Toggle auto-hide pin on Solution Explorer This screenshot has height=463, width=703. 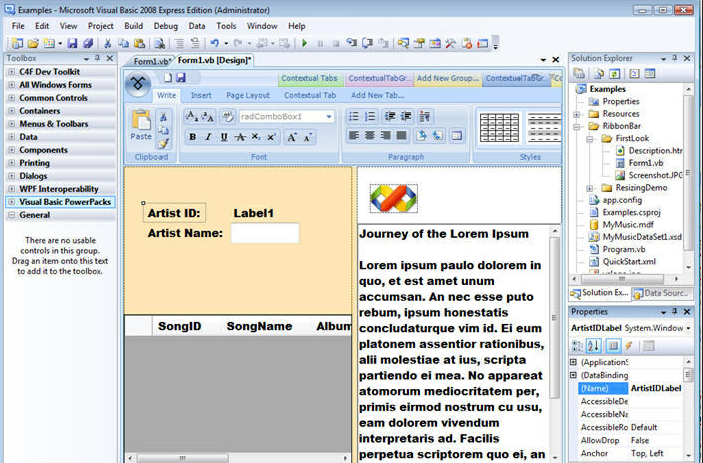tap(674, 58)
